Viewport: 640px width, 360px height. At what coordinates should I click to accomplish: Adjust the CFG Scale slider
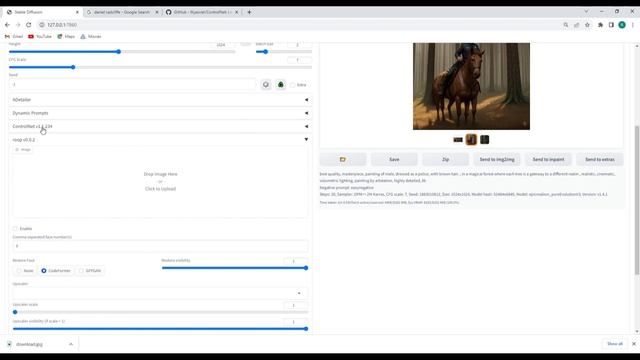point(160,67)
